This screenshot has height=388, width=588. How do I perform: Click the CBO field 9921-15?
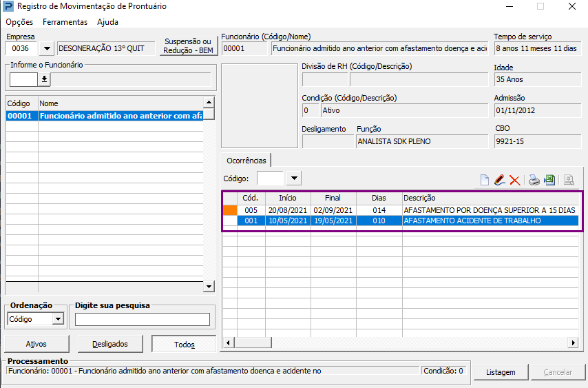pyautogui.click(x=538, y=141)
